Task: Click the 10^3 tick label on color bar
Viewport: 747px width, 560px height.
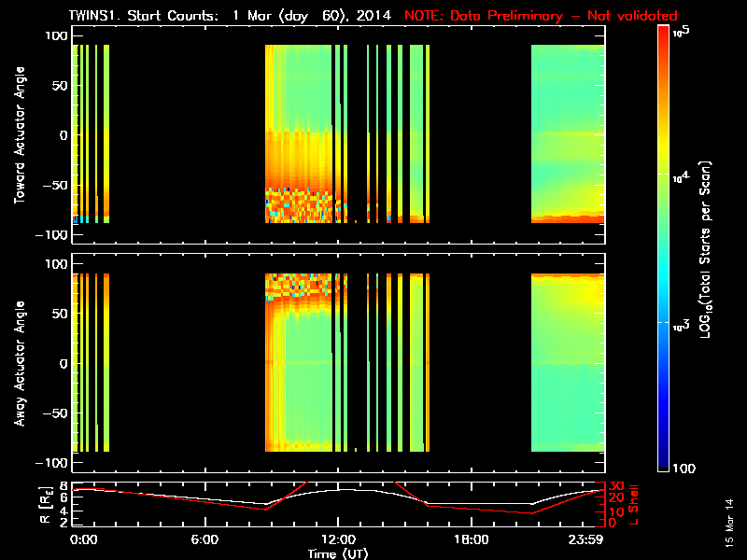Action: coord(684,322)
